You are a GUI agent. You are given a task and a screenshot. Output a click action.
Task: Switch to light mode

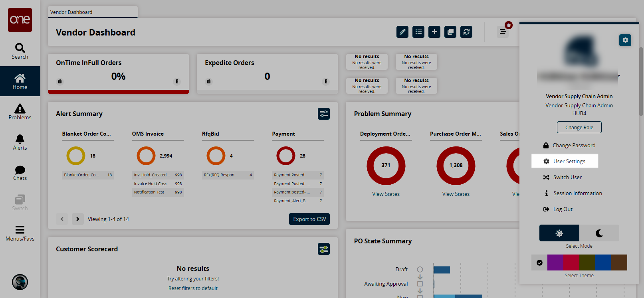(559, 233)
